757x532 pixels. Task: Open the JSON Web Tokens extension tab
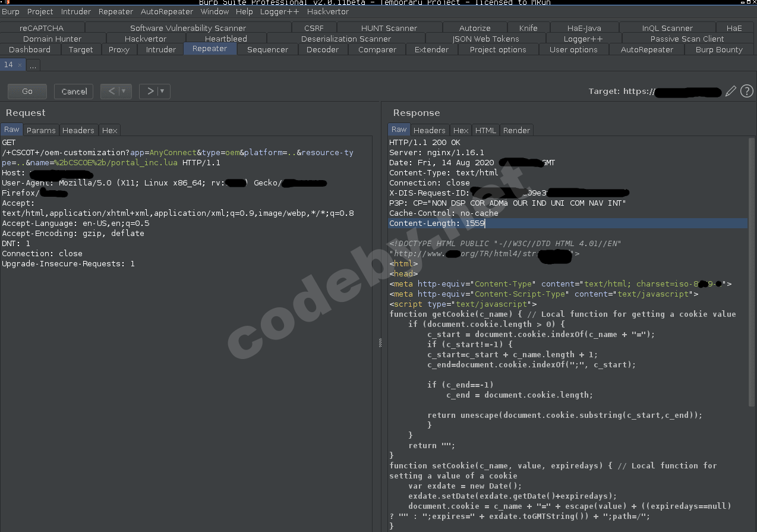[485, 39]
